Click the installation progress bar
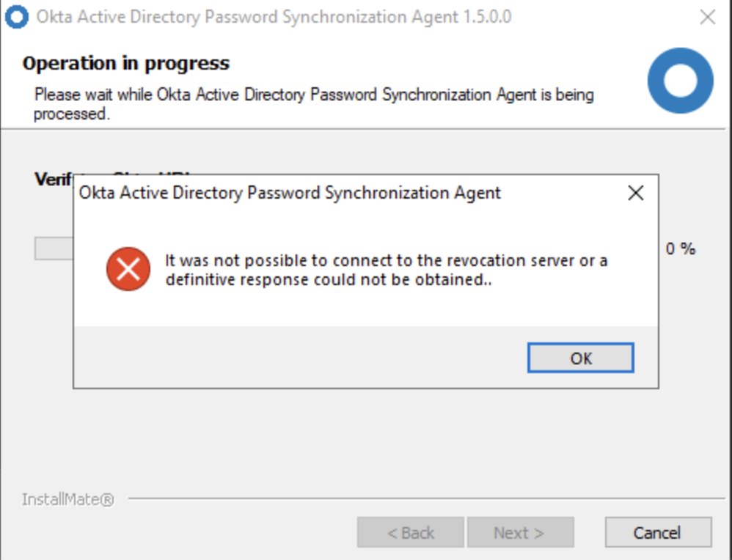The height and width of the screenshot is (560, 732). pyautogui.click(x=53, y=248)
